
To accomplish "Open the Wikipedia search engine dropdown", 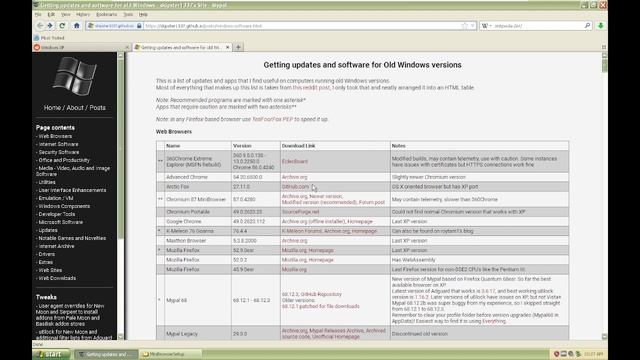I will (487, 26).
